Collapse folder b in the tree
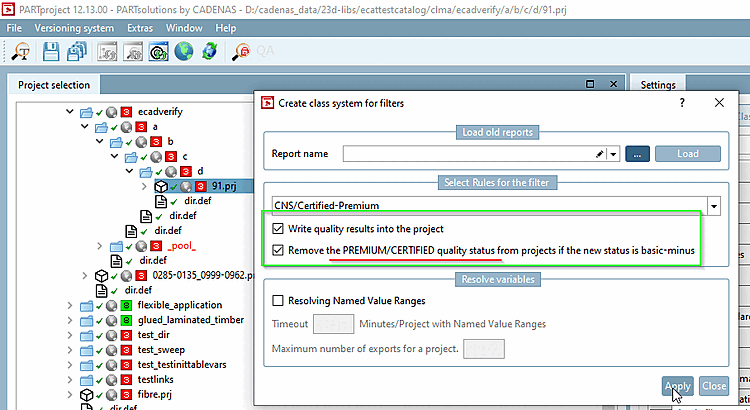This screenshot has width=750, height=410. tap(99, 141)
